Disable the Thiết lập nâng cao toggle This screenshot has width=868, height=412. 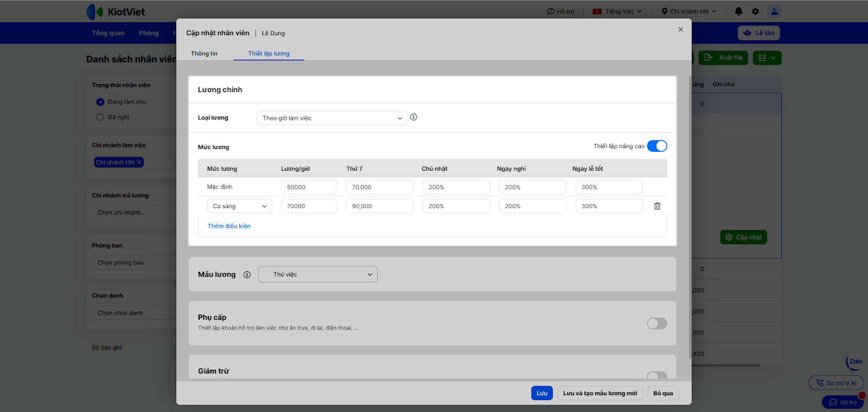(656, 146)
